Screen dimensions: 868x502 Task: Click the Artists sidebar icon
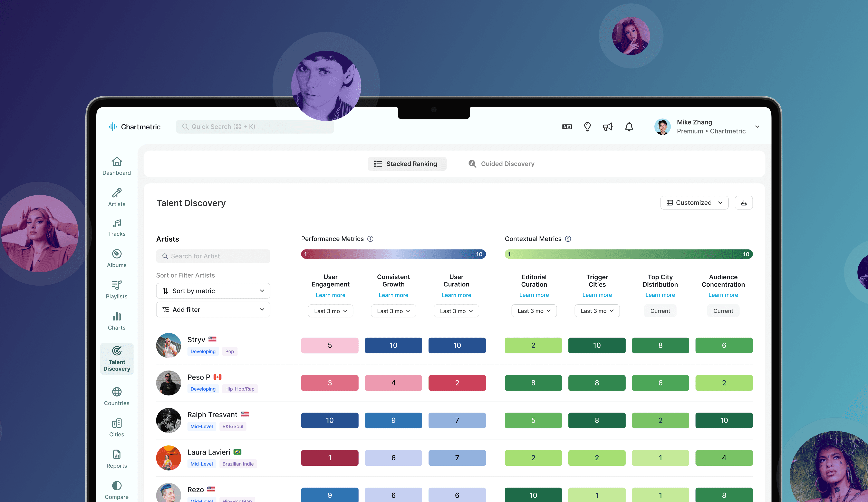[117, 197]
